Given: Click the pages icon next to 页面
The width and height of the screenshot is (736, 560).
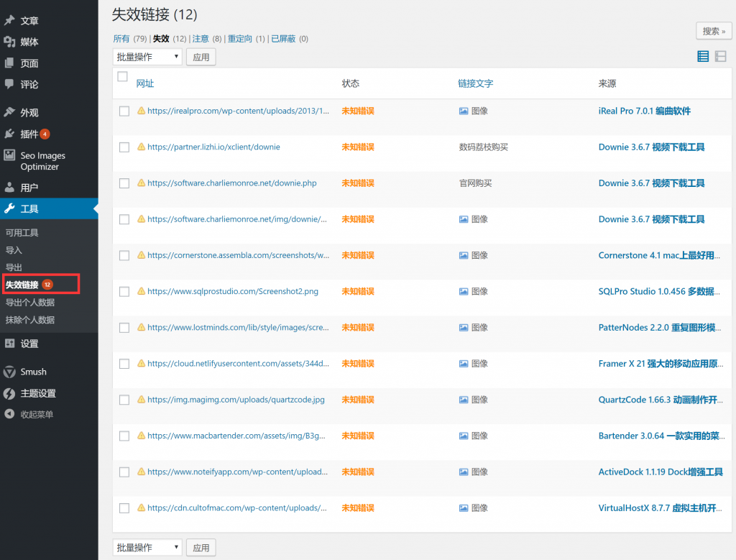Looking at the screenshot, I should pyautogui.click(x=9, y=63).
